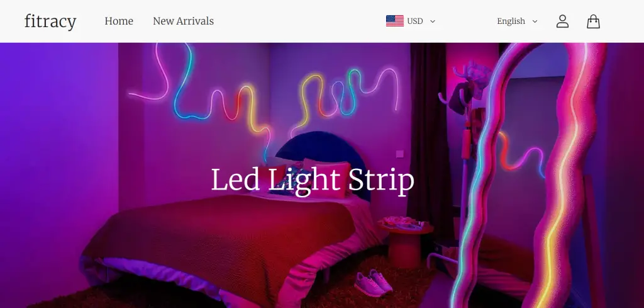Click the fitracy store logo
This screenshot has width=644, height=308.
coord(50,21)
